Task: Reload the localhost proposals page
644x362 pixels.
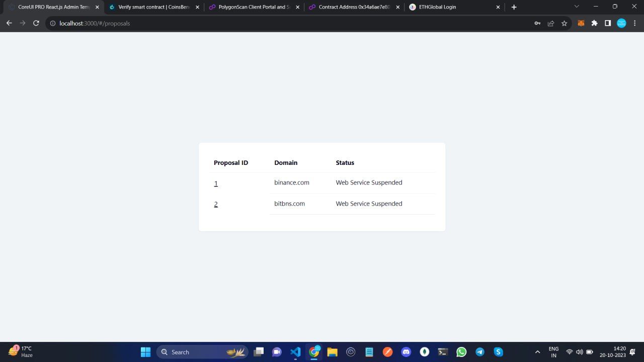Action: coord(36,23)
